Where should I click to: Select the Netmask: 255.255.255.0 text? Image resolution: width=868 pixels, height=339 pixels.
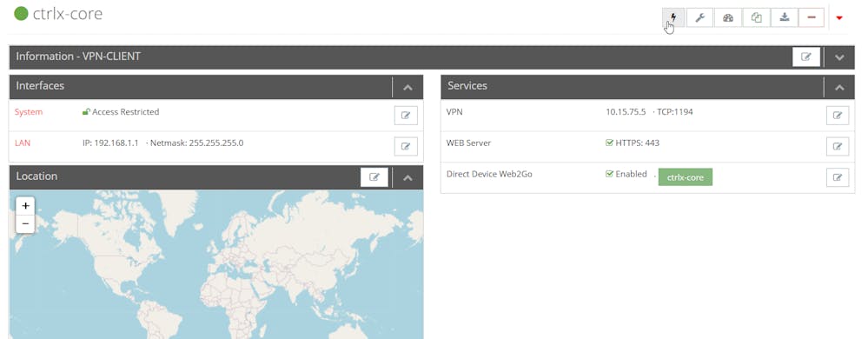197,143
